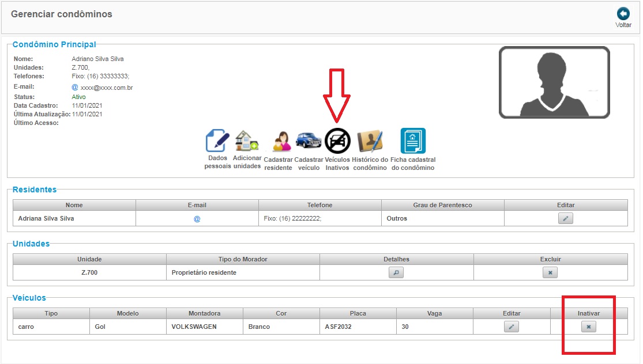Inactivate the Gol vehicle ASF2032
This screenshot has height=364, width=643.
coord(588,327)
